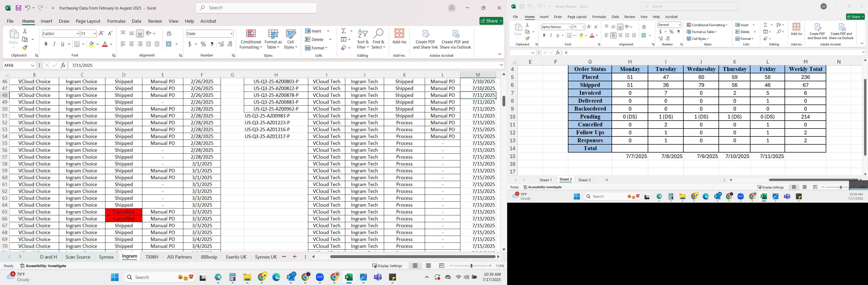The width and height of the screenshot is (868, 285).
Task: Click Accessibility: Investigate in Weekly Report status bar
Action: [542, 187]
